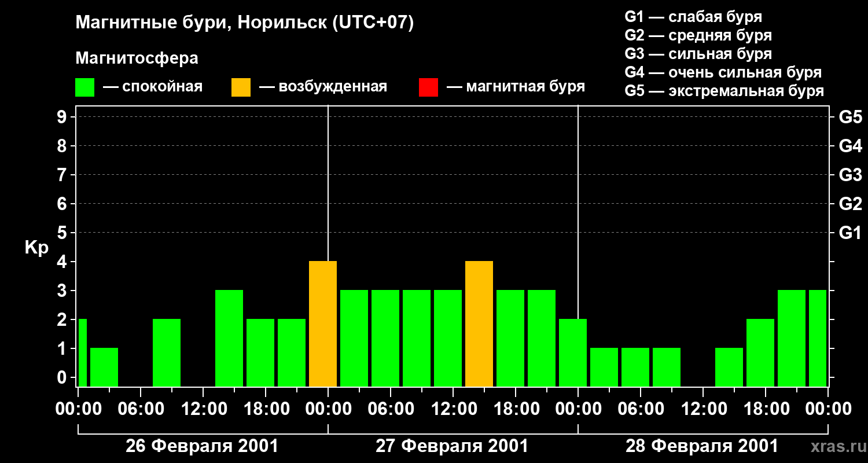Click the Kp 3 bar after 12:00 on 26 February

[229, 339]
